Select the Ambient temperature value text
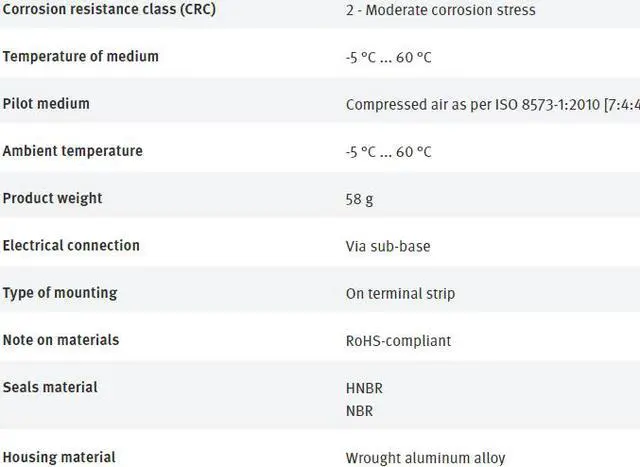This screenshot has width=640, height=467. pos(389,152)
